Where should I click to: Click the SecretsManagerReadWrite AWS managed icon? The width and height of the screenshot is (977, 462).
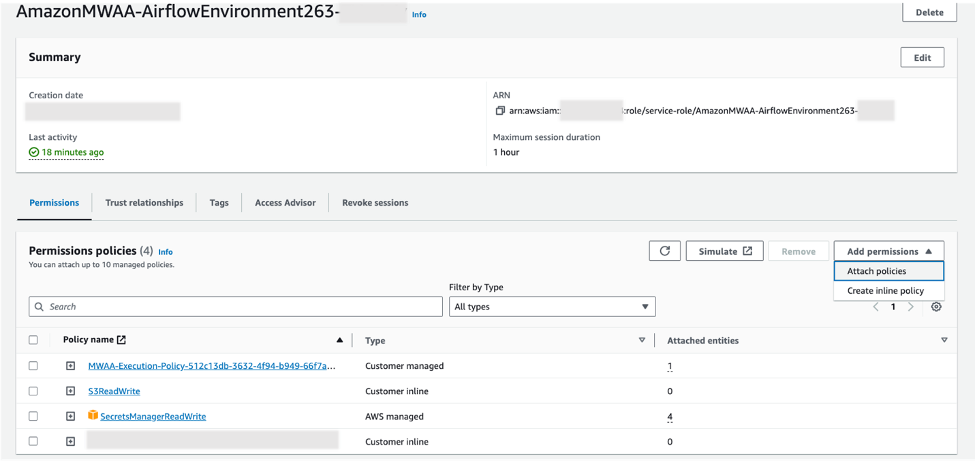coord(93,416)
